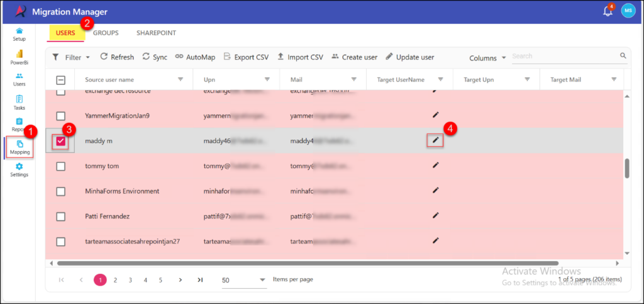Check the tommy tom row checkbox
This screenshot has width=644, height=304.
60,166
